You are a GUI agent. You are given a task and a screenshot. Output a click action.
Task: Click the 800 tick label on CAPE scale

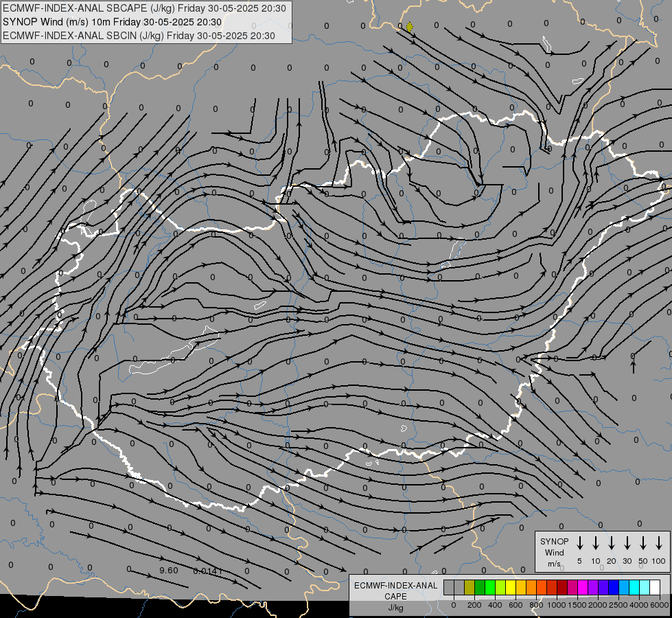click(x=536, y=605)
